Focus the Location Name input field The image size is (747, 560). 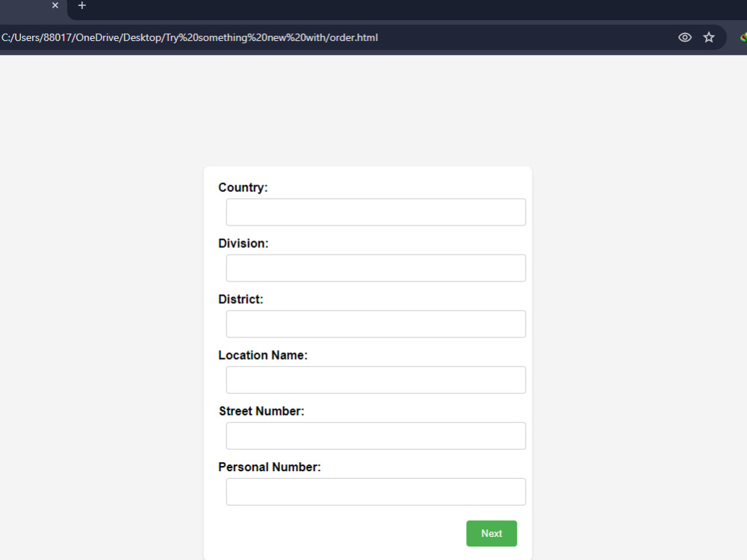[x=376, y=380]
